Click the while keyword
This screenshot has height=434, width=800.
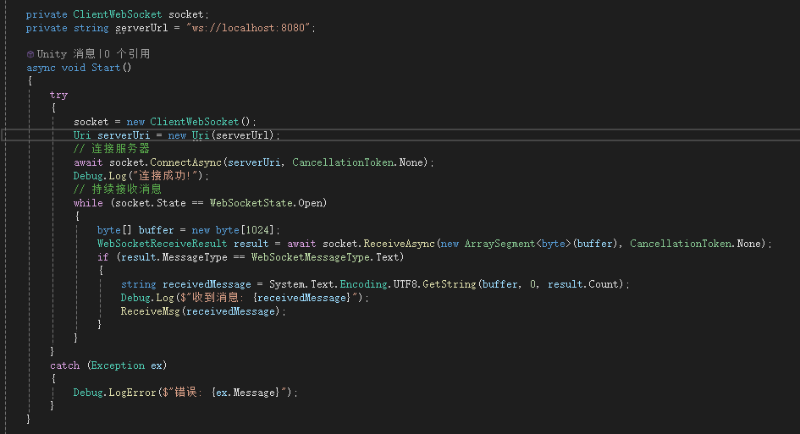(88, 203)
